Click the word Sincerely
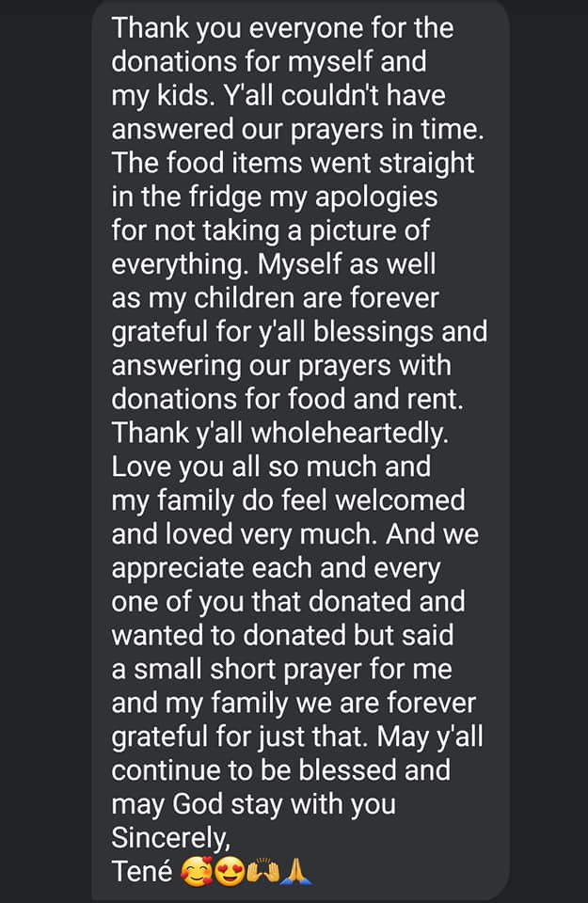 (170, 838)
